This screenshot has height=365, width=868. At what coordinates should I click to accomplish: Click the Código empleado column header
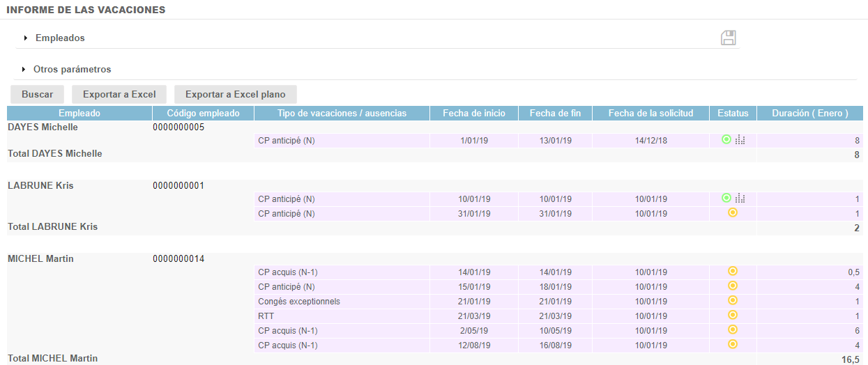coord(203,113)
